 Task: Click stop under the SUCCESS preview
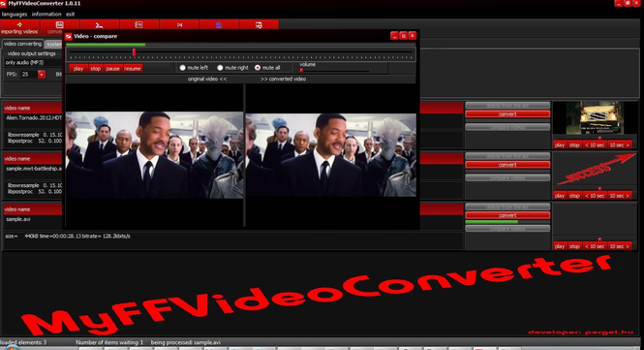click(574, 195)
